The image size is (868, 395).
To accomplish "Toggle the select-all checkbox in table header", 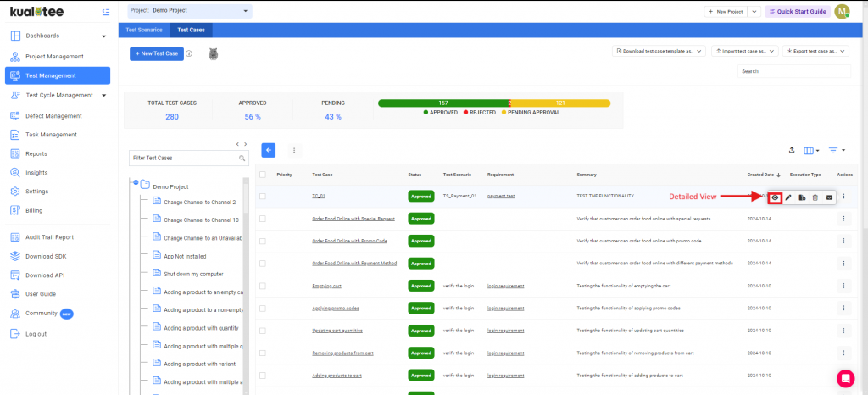I will 263,175.
